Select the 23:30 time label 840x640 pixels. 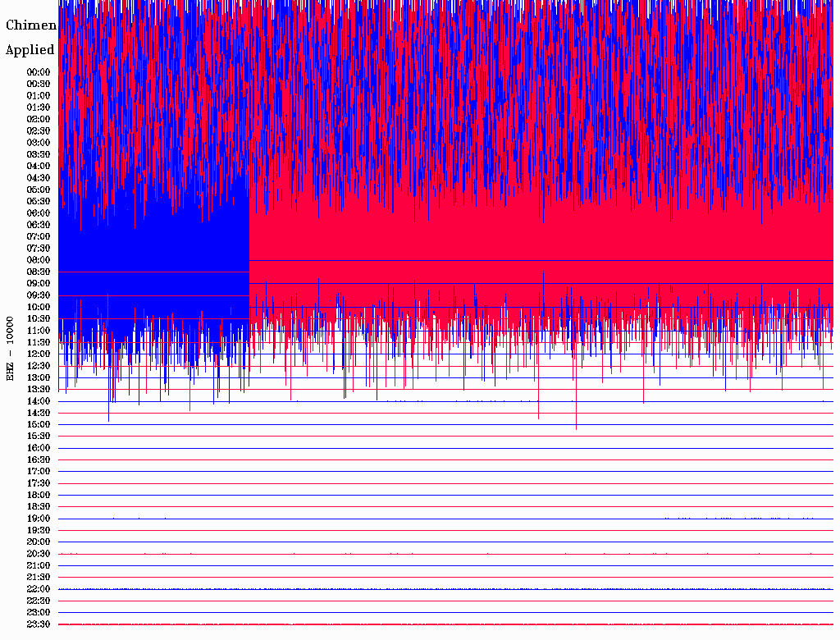point(39,624)
